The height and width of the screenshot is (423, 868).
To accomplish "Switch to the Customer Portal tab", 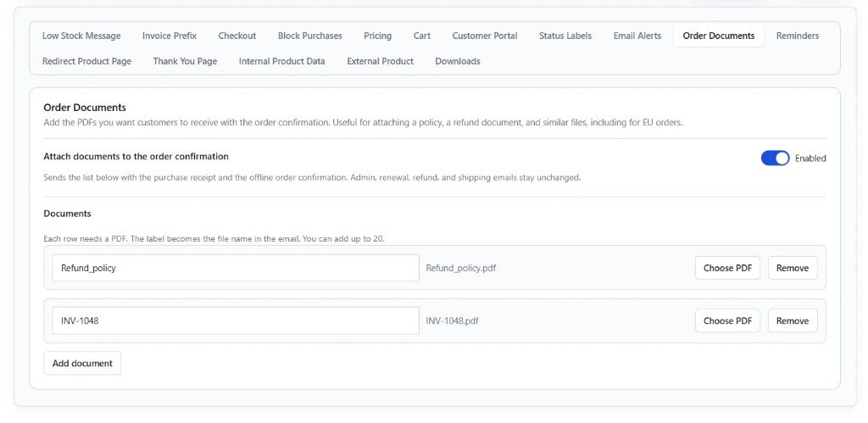I will (x=485, y=36).
